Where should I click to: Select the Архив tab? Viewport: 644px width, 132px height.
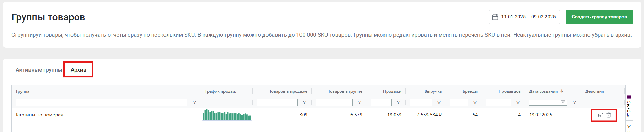tap(78, 70)
